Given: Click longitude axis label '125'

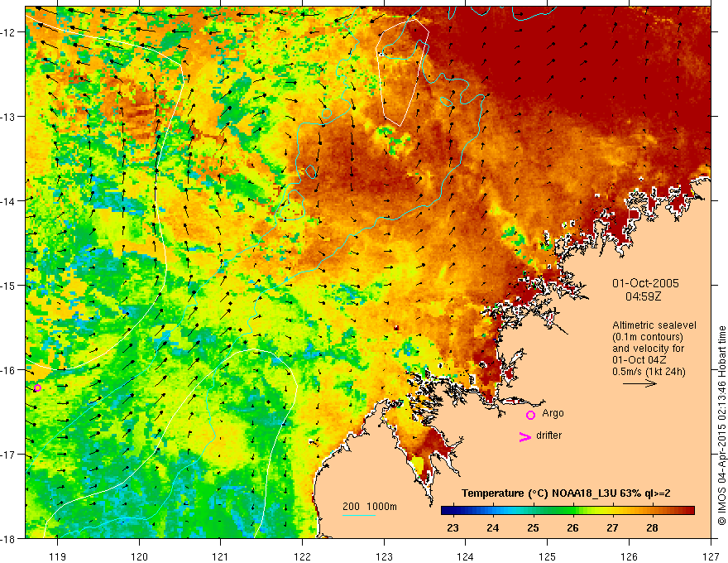Looking at the screenshot, I should 548,556.
